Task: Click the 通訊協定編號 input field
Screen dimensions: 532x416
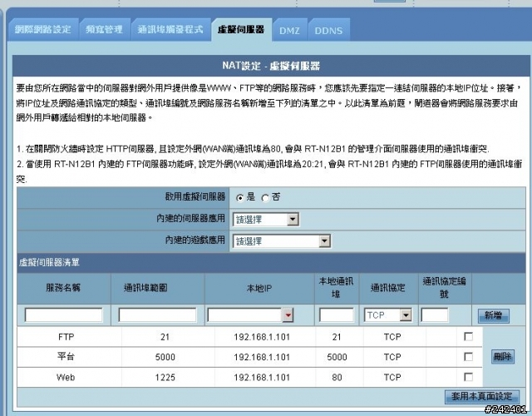Action: click(434, 314)
